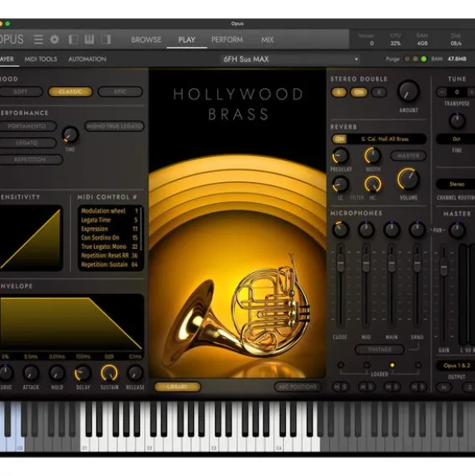This screenshot has height=476, width=475.
Task: Toggle the virtual keyboard panel icon
Action: click(89, 39)
